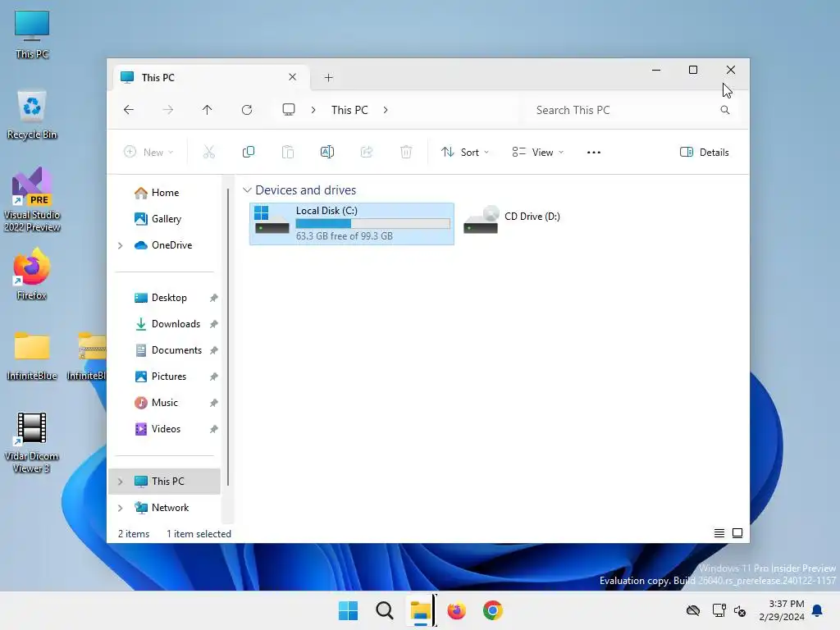Open the See more ellipsis menu
Screen dimensions: 840x630
(594, 152)
